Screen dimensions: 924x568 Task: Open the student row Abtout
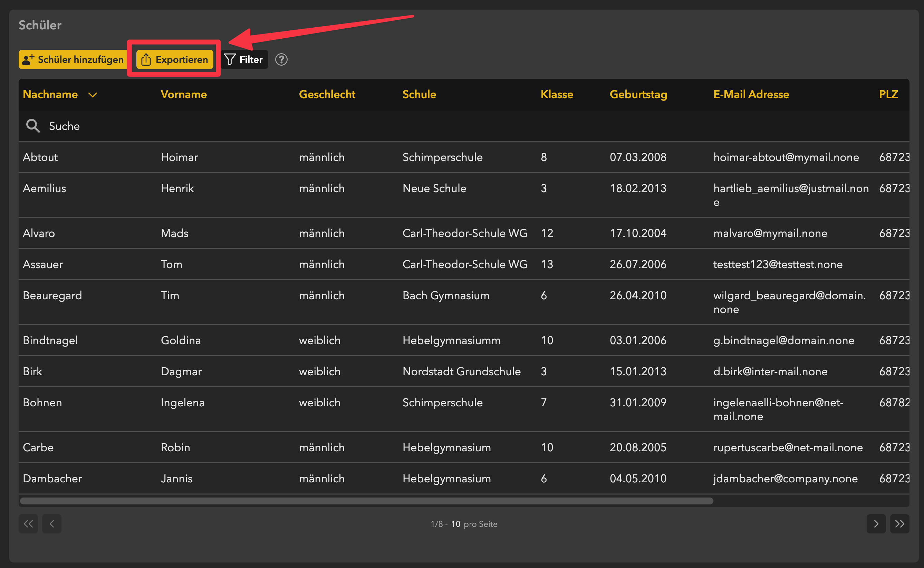coord(40,157)
